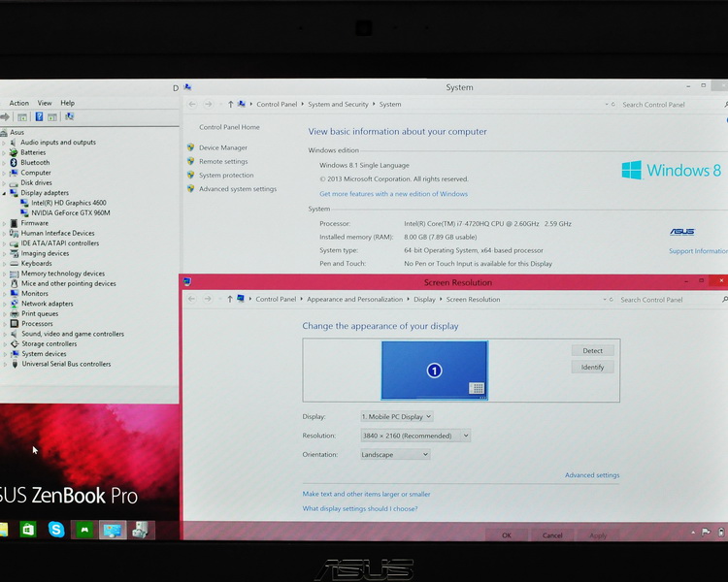This screenshot has height=582, width=728.
Task: Click the ASUS Support Information link
Action: click(698, 251)
